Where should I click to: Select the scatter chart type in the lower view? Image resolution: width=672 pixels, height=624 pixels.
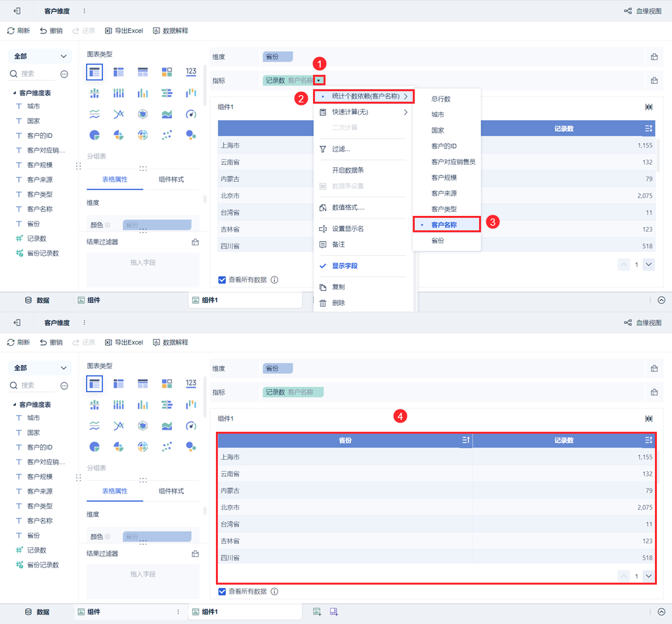point(167,447)
